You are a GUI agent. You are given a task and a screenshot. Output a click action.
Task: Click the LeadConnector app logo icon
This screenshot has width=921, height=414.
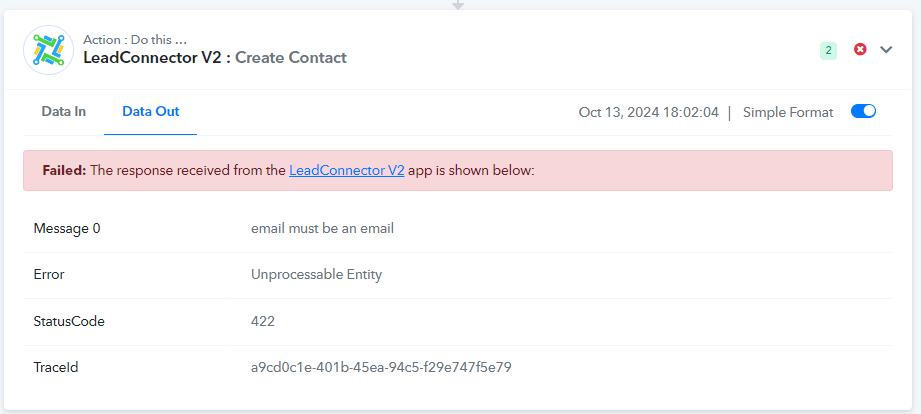49,50
